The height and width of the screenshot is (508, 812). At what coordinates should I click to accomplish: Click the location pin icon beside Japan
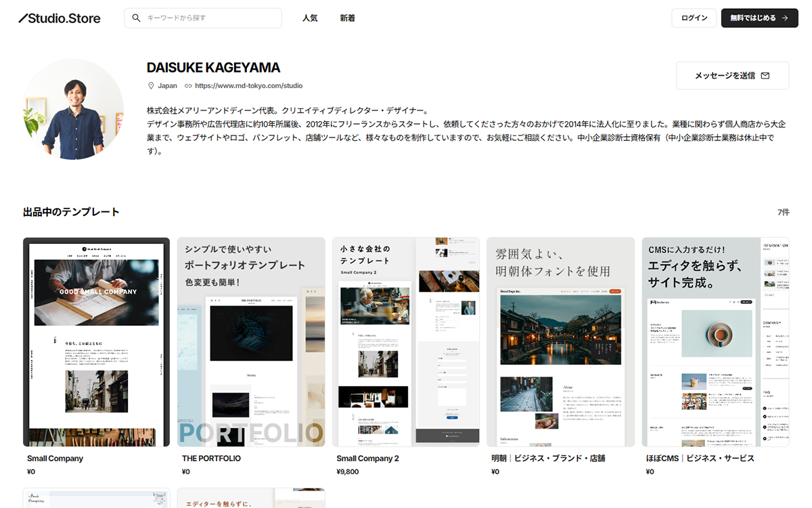coord(151,86)
